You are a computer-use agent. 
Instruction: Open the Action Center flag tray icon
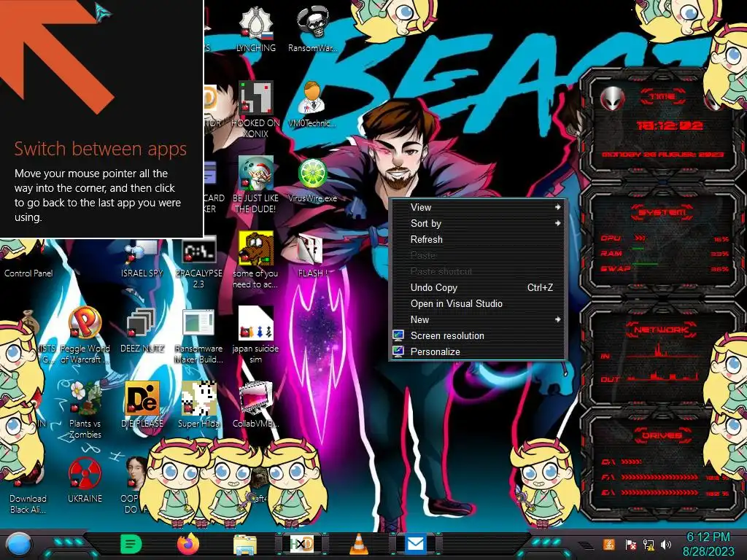pyautogui.click(x=630, y=544)
